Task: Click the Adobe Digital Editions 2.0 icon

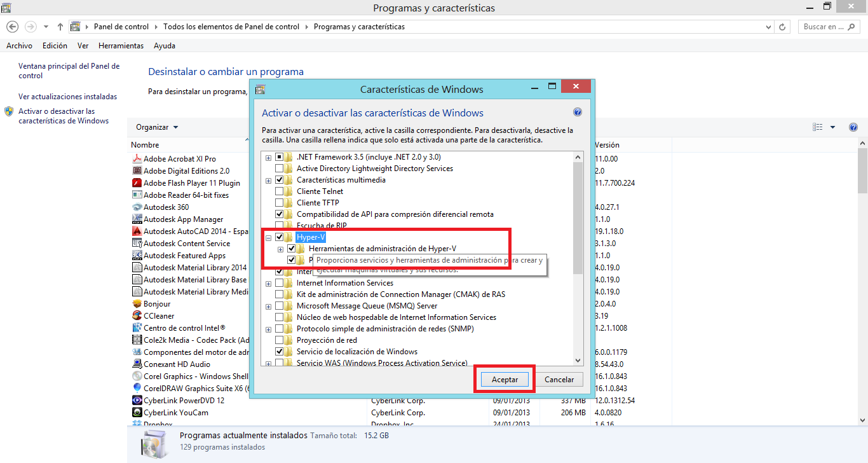Action: pyautogui.click(x=137, y=171)
